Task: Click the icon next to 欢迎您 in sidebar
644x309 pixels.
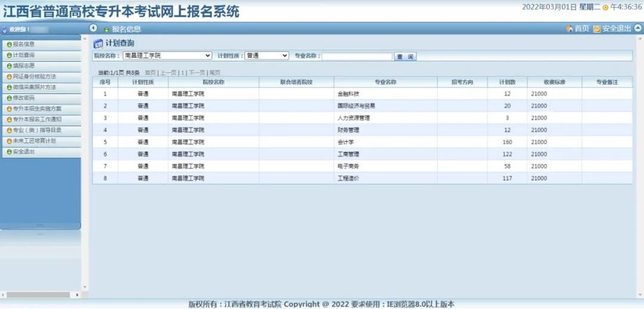Action: click(5, 29)
